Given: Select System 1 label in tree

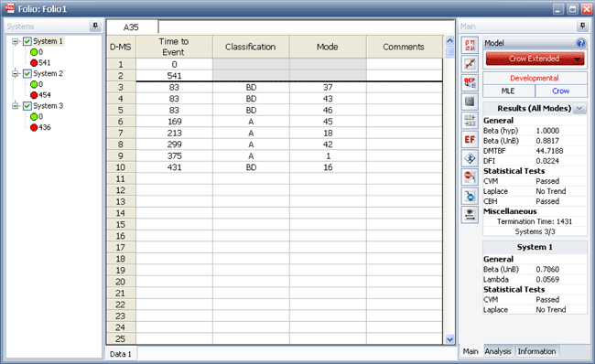Looking at the screenshot, I should click(x=48, y=41).
